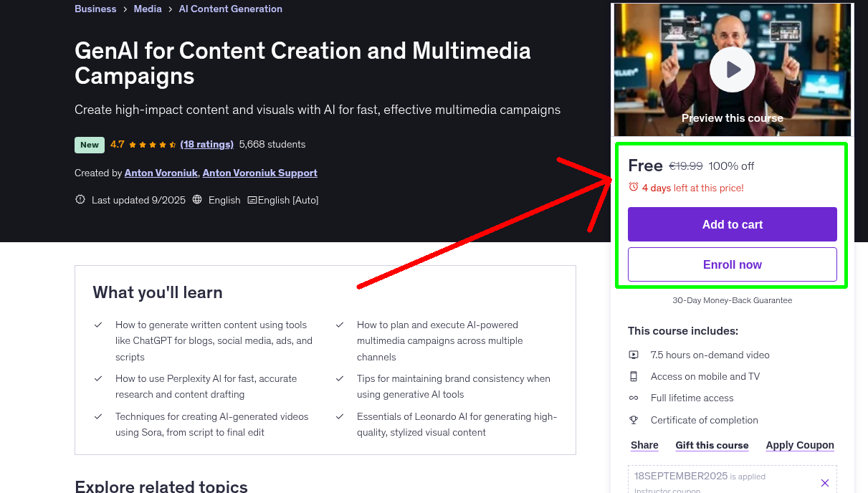Click the Perplexity AI learning point

pos(206,386)
